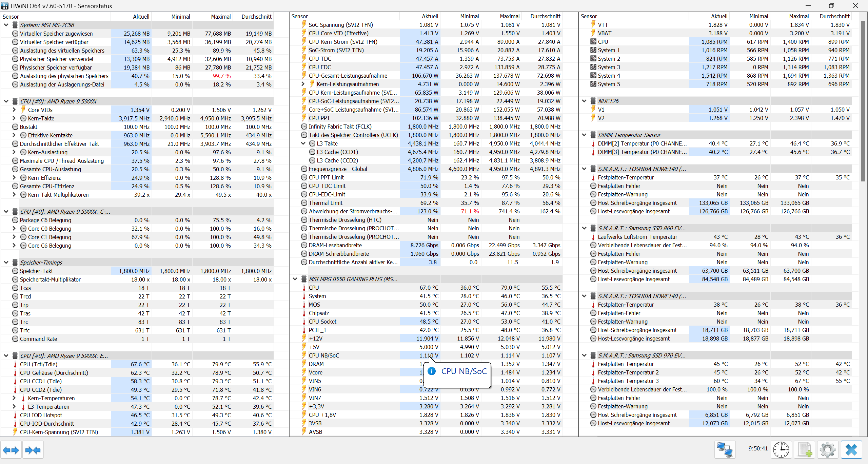Click circle icon beside Thermal Limit
This screenshot has width=868, height=464.
(x=304, y=203)
